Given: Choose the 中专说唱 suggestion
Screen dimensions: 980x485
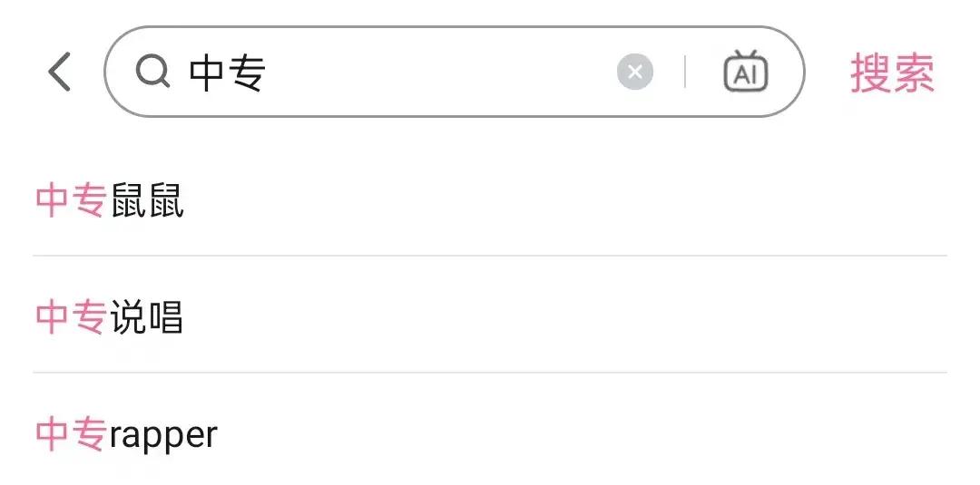Looking at the screenshot, I should click(x=110, y=317).
